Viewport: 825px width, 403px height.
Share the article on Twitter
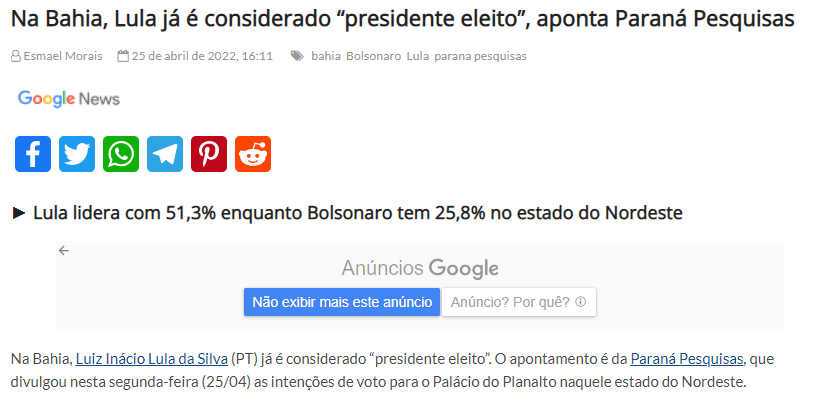[77, 154]
